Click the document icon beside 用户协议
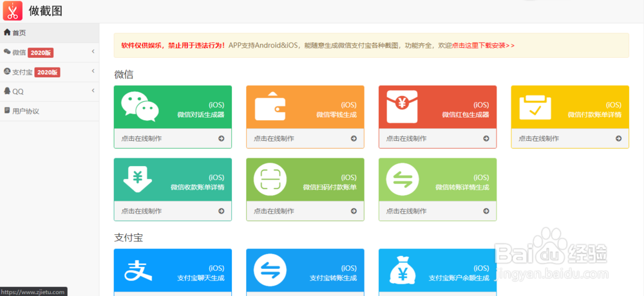The height and width of the screenshot is (296, 644). (x=7, y=111)
